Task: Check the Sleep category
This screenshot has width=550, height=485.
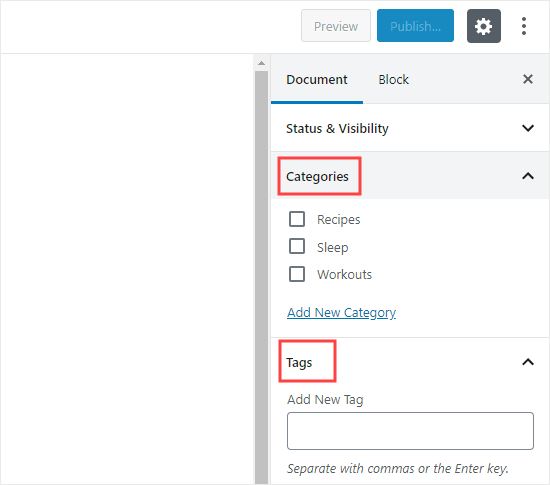Action: click(297, 247)
